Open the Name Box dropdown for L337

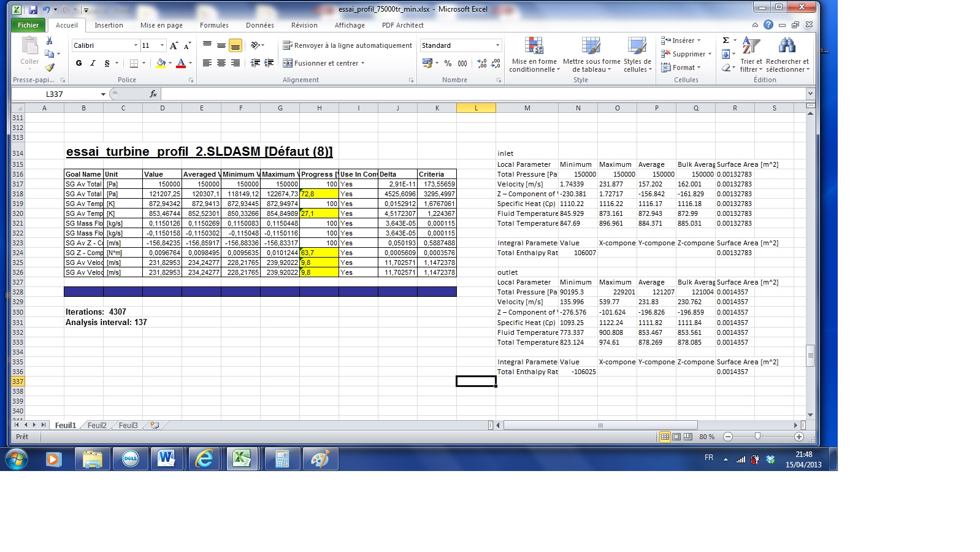tap(103, 94)
